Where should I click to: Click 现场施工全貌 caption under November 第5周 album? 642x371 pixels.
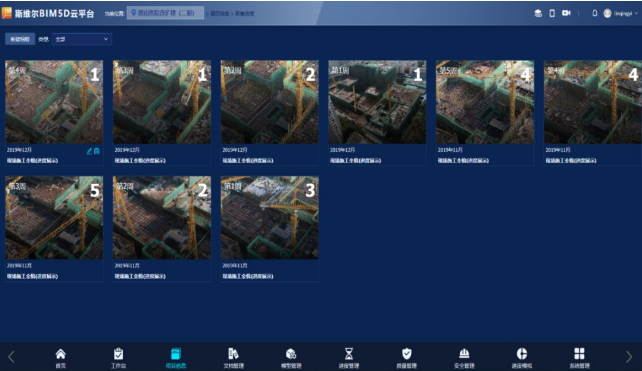[x=463, y=161]
